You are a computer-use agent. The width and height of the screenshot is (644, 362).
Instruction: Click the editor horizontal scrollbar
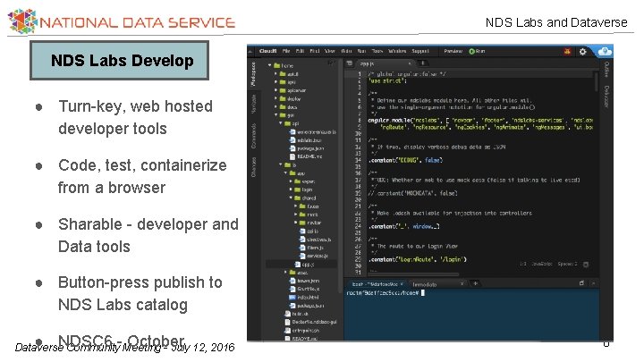[x=413, y=274]
